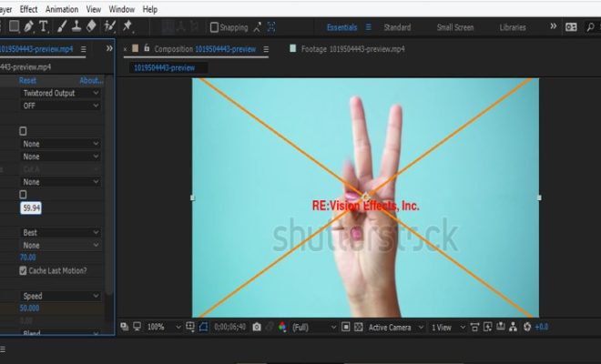601x364 pixels.
Task: Open the 100% magnification dropdown
Action: 164,328
